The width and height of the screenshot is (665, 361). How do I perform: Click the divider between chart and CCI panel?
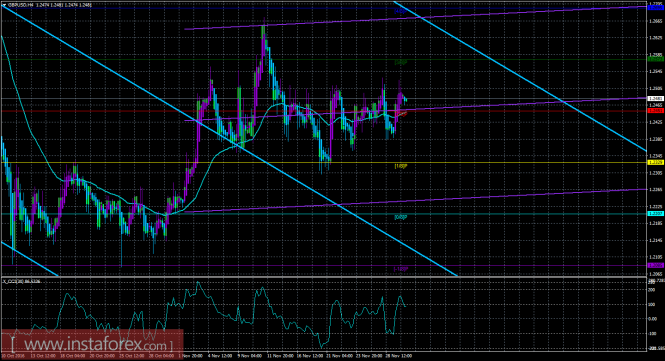point(323,277)
